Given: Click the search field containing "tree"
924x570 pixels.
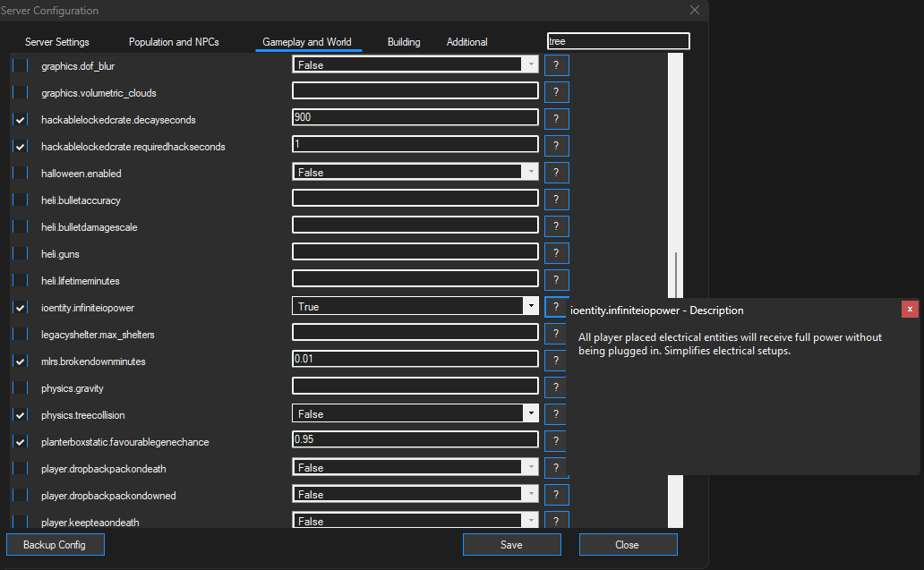Looking at the screenshot, I should tap(616, 40).
